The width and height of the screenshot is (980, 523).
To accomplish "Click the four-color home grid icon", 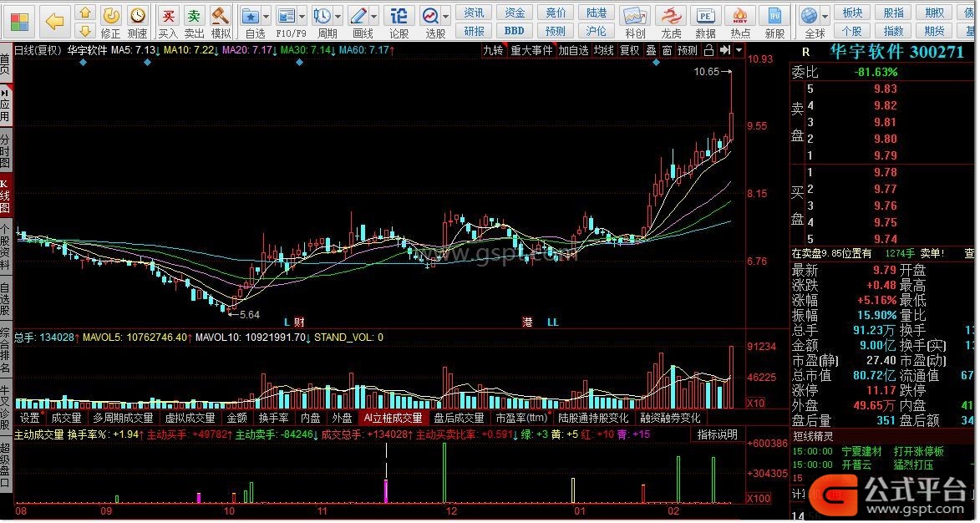I will tap(19, 22).
